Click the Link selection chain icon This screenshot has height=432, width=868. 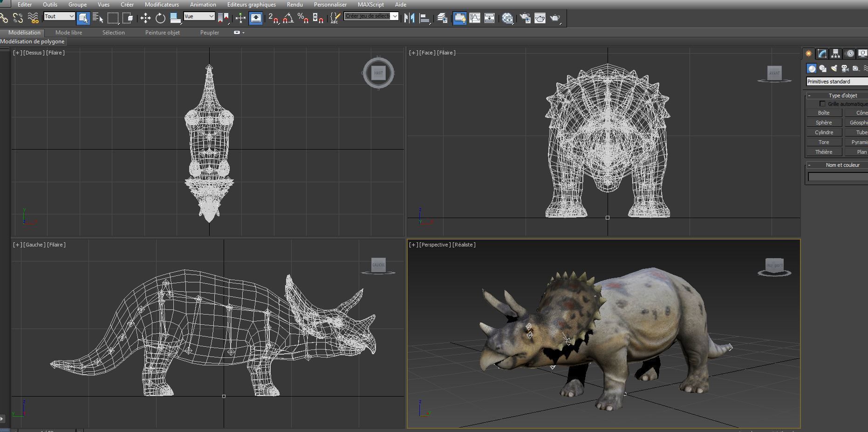tap(4, 18)
